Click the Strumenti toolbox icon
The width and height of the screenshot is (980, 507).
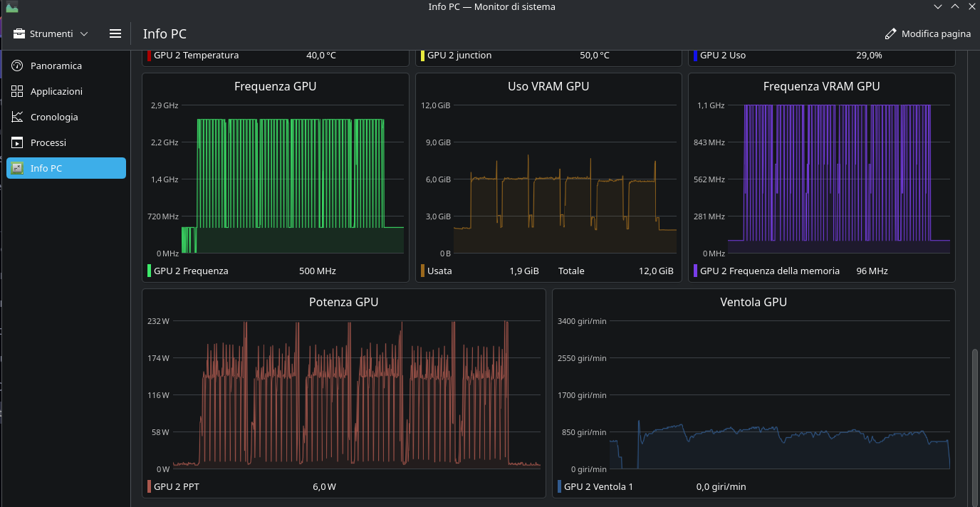click(19, 33)
